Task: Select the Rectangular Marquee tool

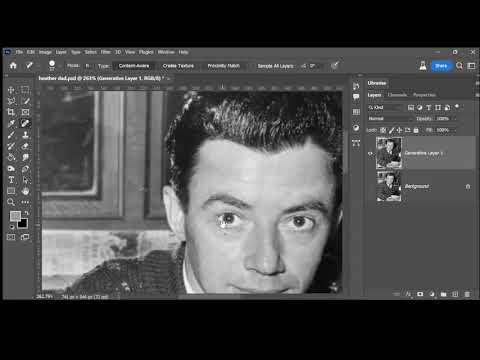Action: point(25,90)
